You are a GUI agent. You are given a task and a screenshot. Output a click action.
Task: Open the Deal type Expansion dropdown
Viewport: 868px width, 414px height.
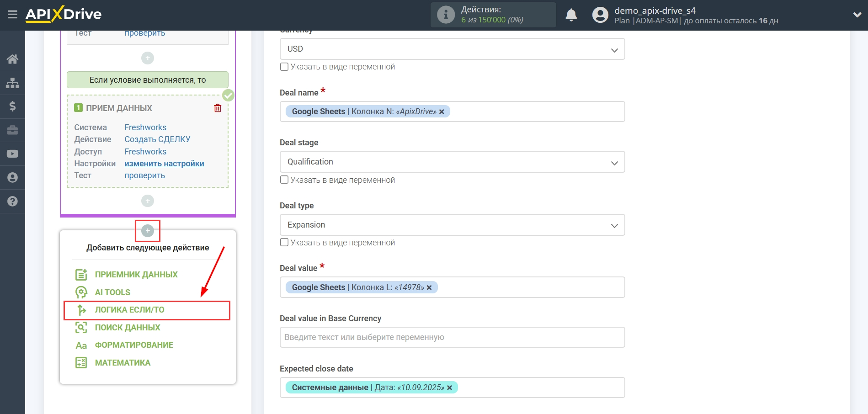[x=452, y=225]
